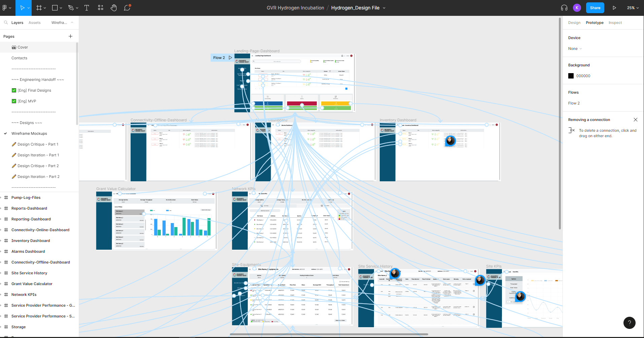Open the 25% zoom dropdown

click(633, 8)
